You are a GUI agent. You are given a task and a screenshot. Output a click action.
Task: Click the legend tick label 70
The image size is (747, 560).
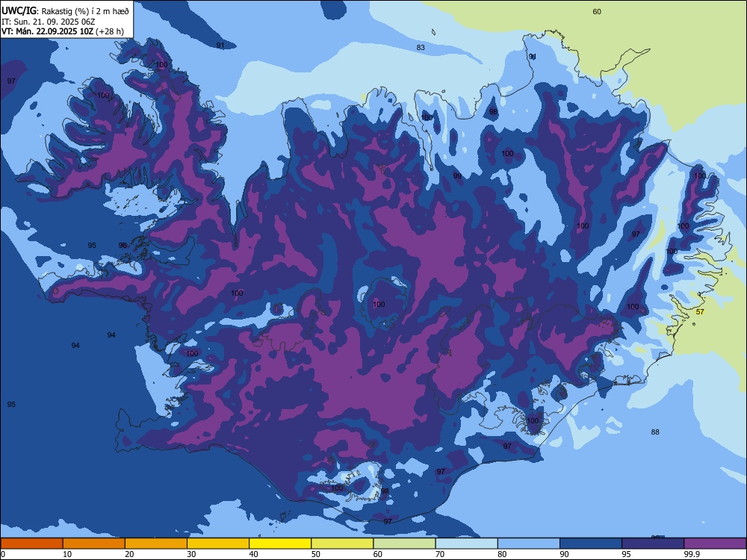pos(440,554)
